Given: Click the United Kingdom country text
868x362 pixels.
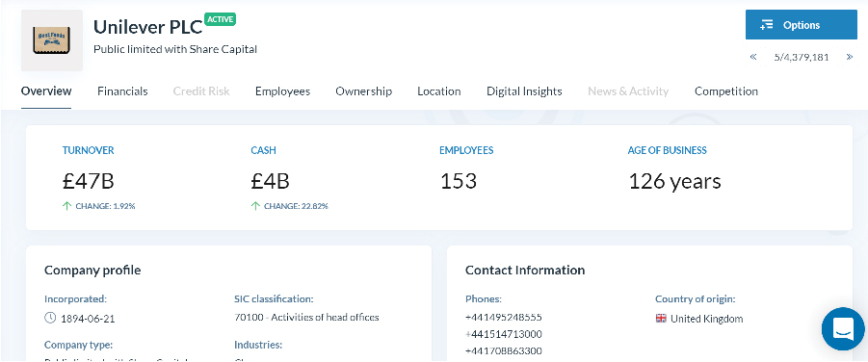Looking at the screenshot, I should click(707, 319).
